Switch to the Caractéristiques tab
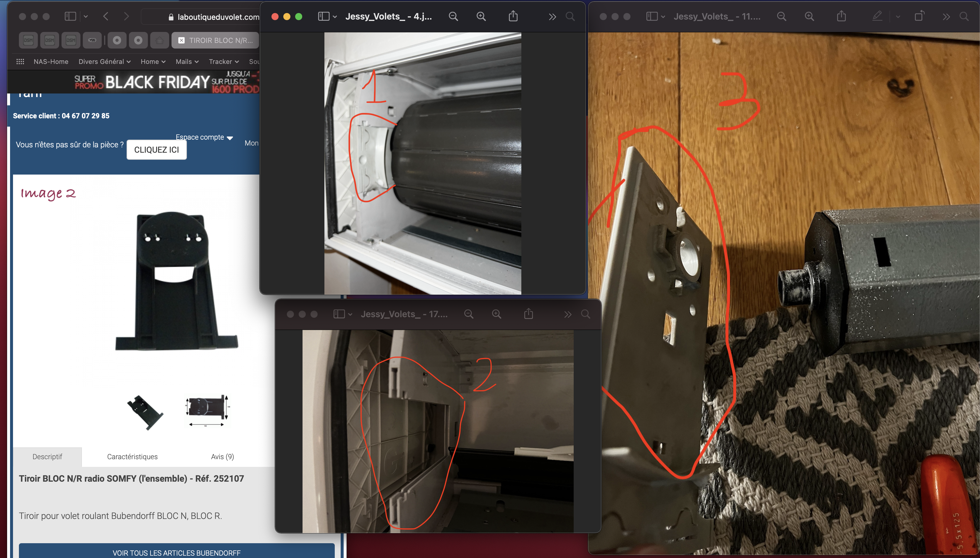980x558 pixels. (132, 457)
